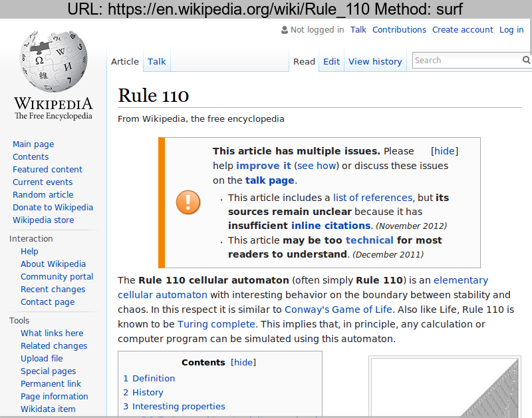Open the 'talk page' link in notice

click(x=269, y=180)
